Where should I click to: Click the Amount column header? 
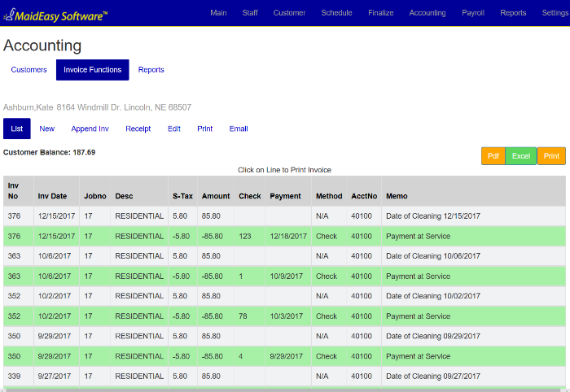click(x=216, y=191)
